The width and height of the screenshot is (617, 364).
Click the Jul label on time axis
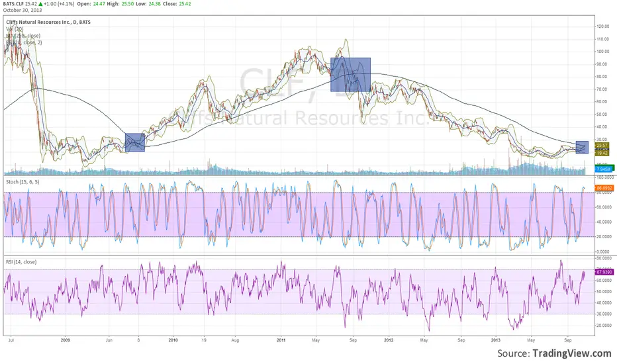point(11,340)
